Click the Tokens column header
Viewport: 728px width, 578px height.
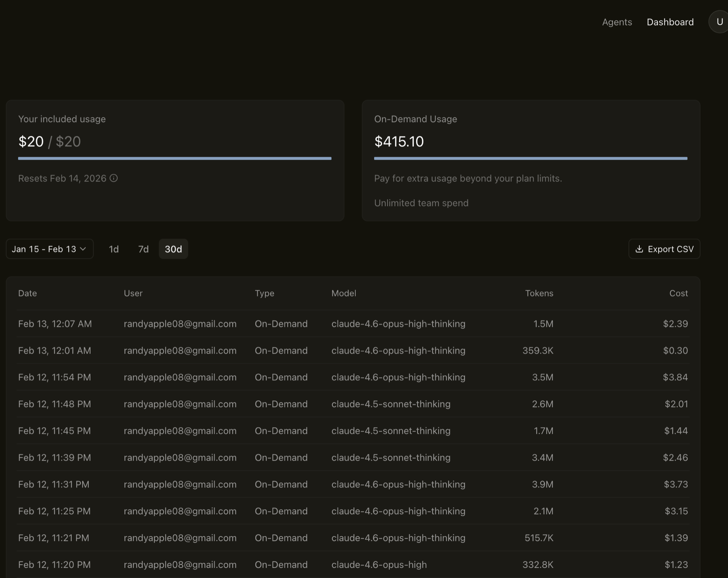pyautogui.click(x=539, y=293)
